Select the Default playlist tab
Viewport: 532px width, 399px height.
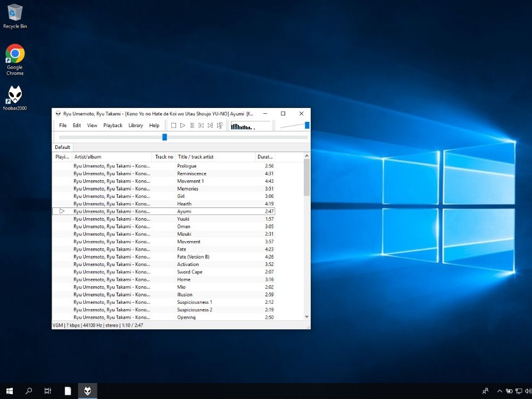click(x=62, y=147)
